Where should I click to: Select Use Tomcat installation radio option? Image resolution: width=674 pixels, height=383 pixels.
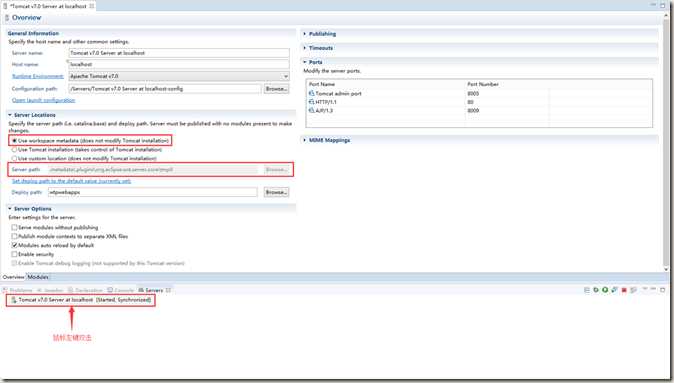pyautogui.click(x=15, y=150)
